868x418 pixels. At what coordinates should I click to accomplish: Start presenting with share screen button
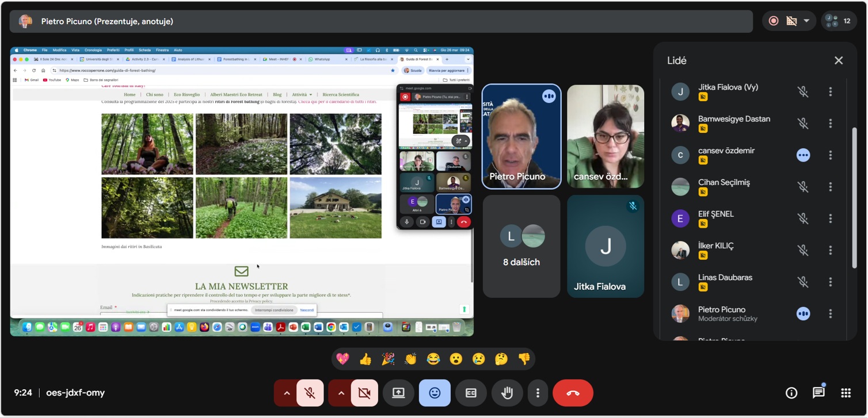[x=398, y=393]
